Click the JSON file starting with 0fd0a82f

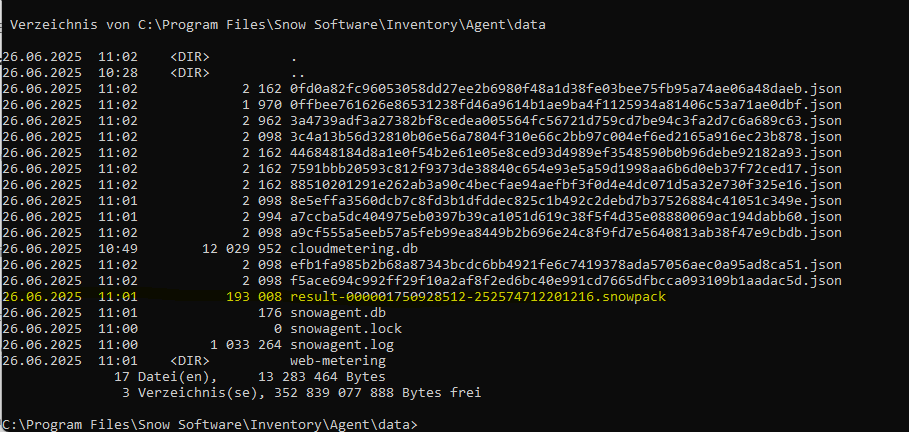(565, 88)
